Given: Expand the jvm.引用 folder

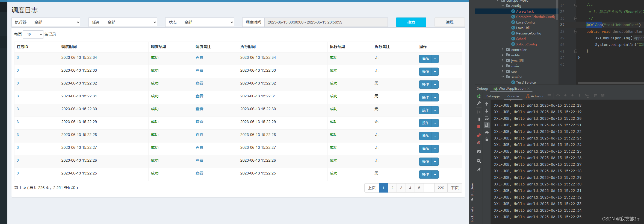Looking at the screenshot, I should point(503,60).
